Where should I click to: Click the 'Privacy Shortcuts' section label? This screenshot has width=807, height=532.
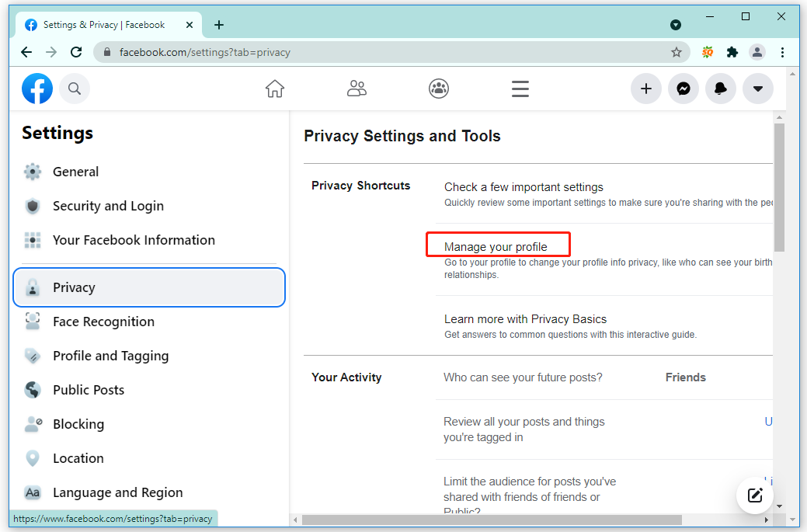tap(361, 186)
